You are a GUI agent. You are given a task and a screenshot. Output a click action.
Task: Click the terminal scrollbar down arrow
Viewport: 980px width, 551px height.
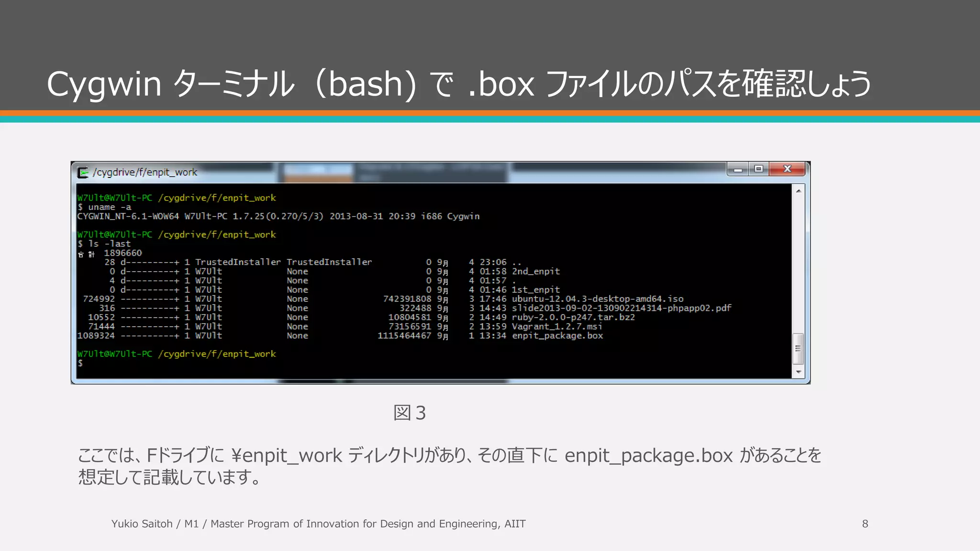pyautogui.click(x=798, y=372)
